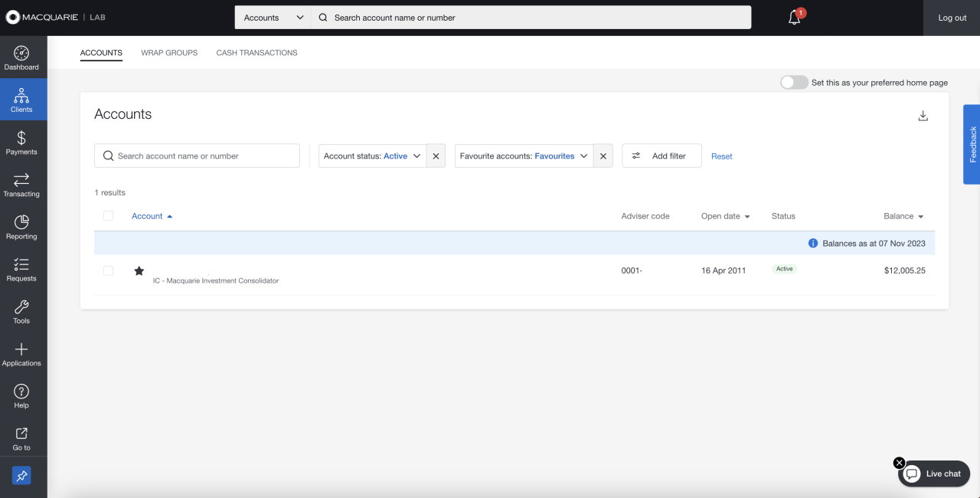Open Applications in the sidebar

[21, 353]
